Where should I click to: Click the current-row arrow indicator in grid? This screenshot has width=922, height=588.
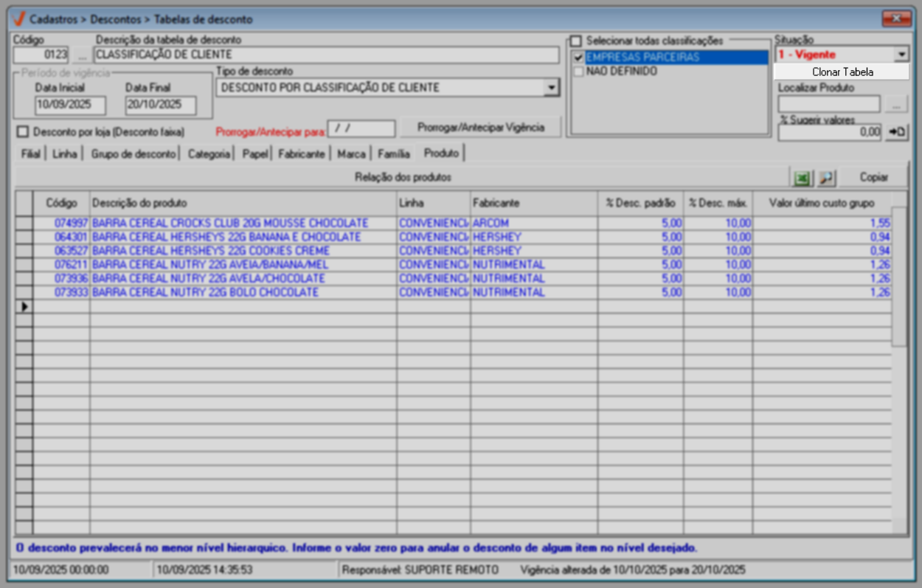(x=24, y=306)
